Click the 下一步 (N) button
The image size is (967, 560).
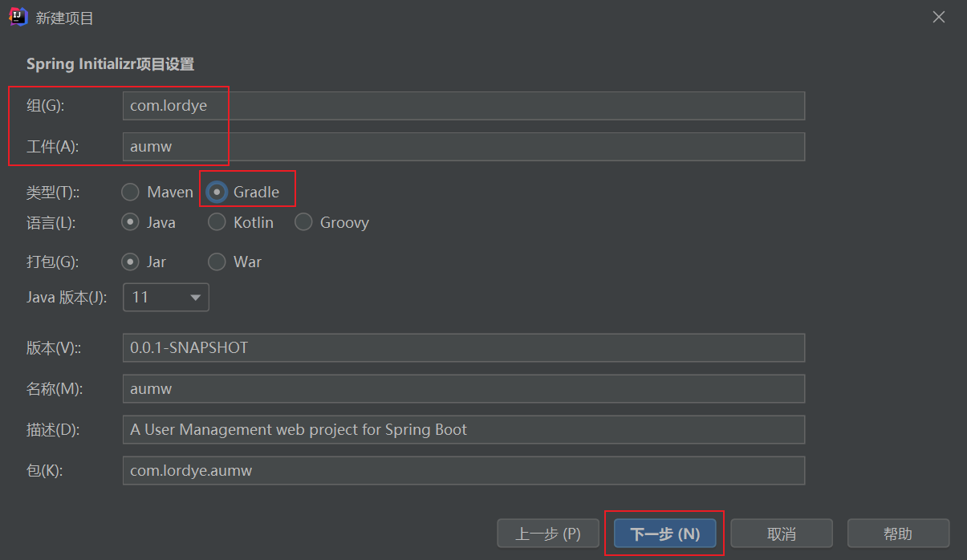(x=664, y=533)
